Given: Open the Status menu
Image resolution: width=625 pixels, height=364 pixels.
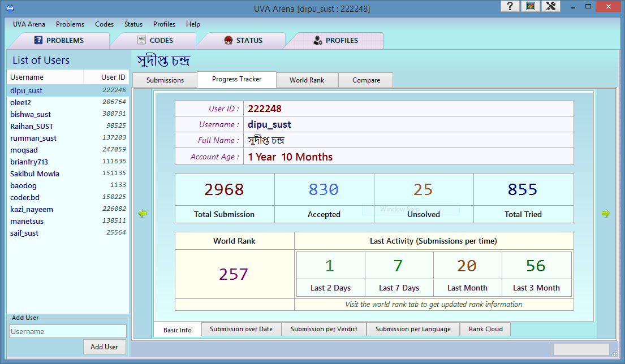Looking at the screenshot, I should 133,24.
